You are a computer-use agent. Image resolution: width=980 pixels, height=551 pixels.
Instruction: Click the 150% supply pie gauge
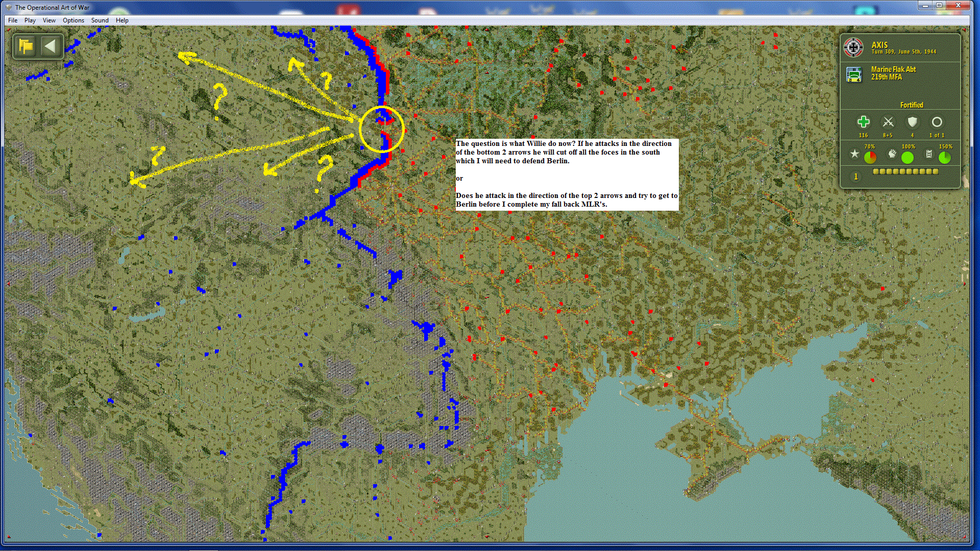945,158
